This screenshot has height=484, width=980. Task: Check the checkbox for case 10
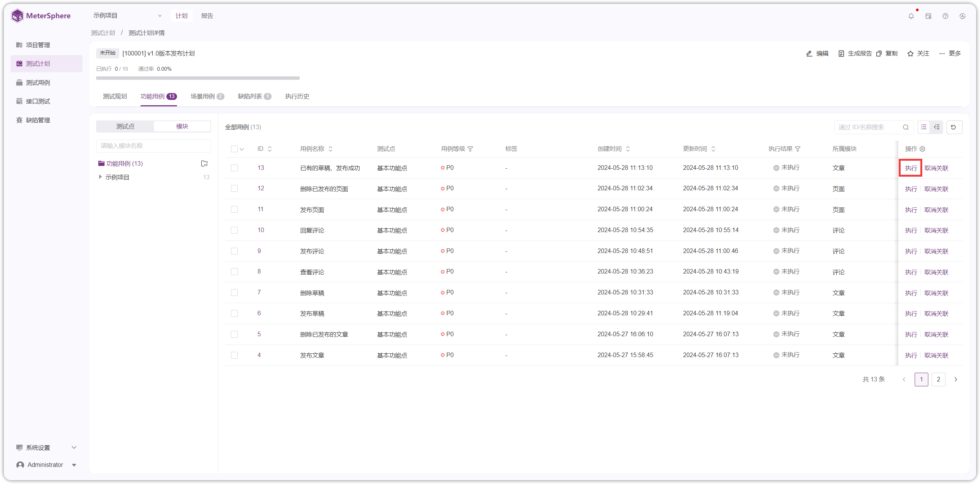[234, 230]
